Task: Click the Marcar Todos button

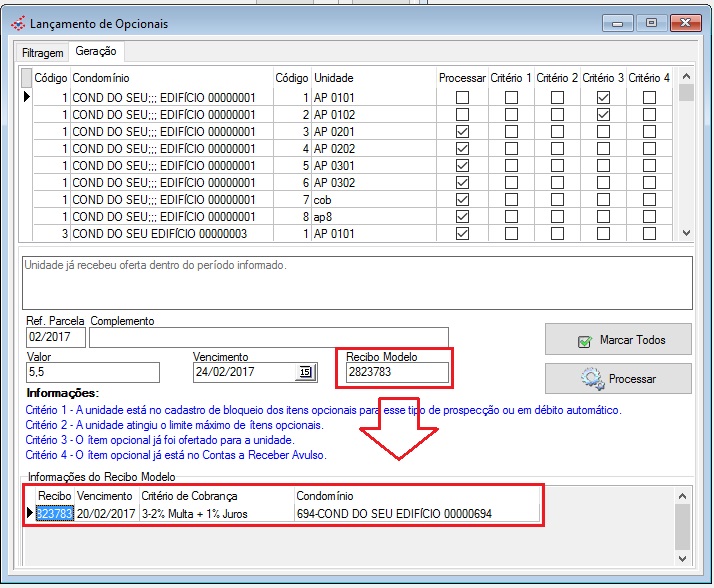Action: click(x=618, y=340)
